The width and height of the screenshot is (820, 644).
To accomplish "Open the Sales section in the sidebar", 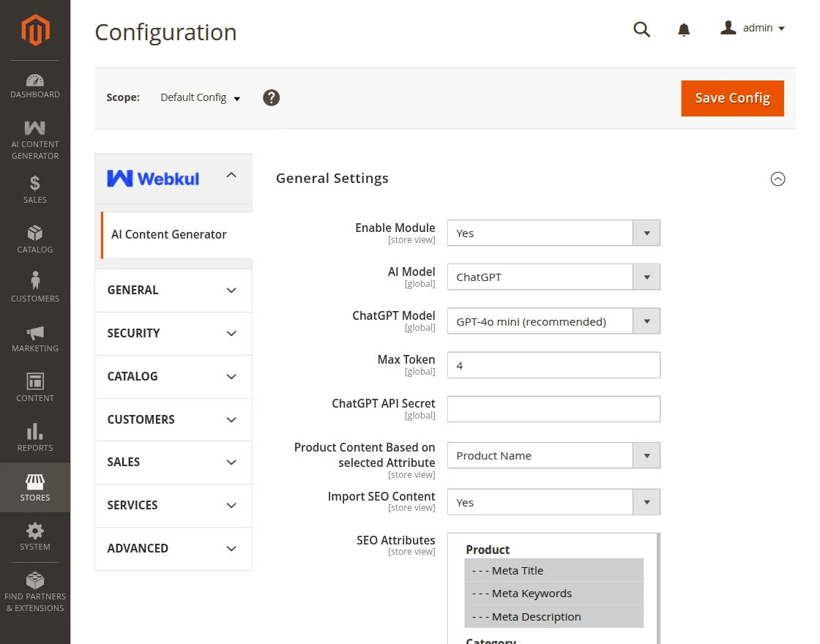I will (34, 189).
